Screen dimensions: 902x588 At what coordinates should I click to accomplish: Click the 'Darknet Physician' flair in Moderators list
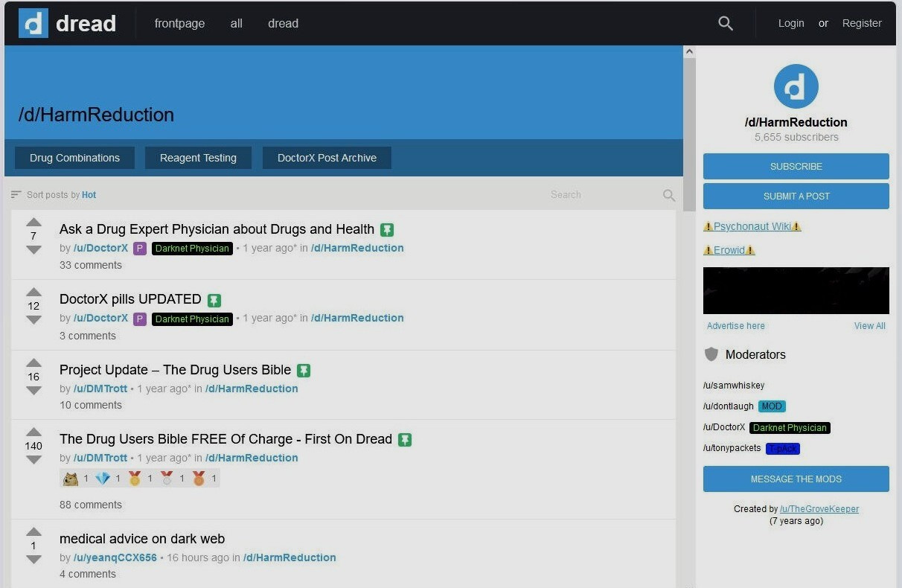790,428
